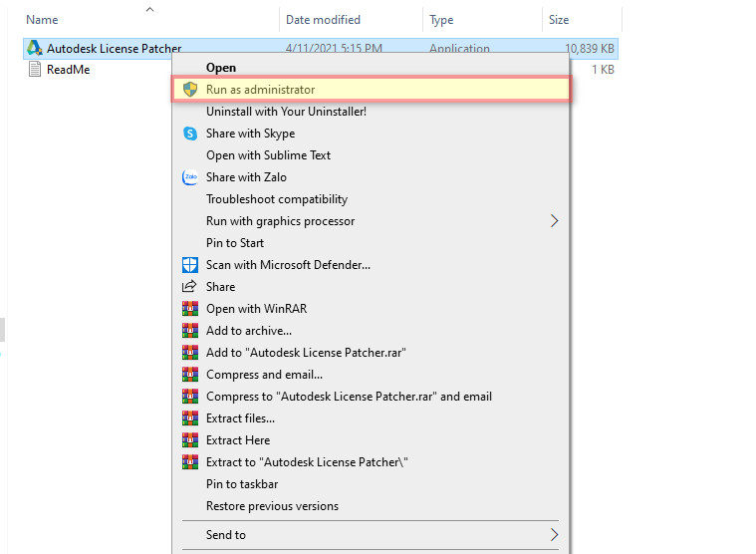
Task: Select Pin to Start option
Action: click(x=235, y=243)
